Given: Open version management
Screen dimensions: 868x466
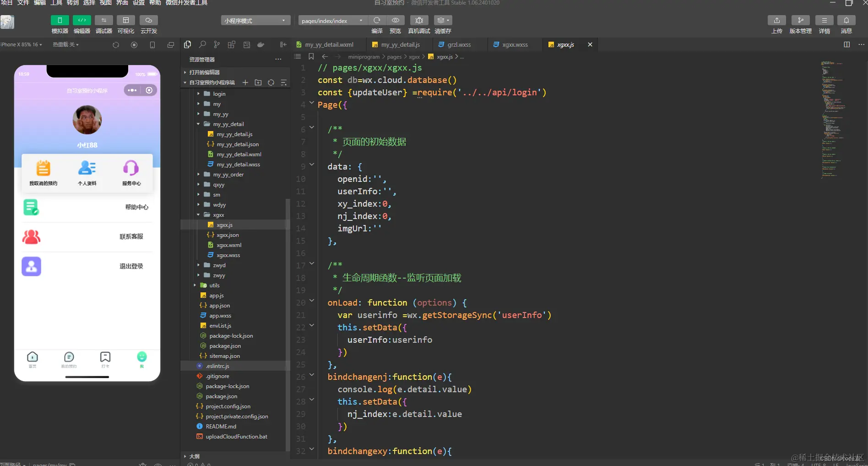Looking at the screenshot, I should pos(800,20).
